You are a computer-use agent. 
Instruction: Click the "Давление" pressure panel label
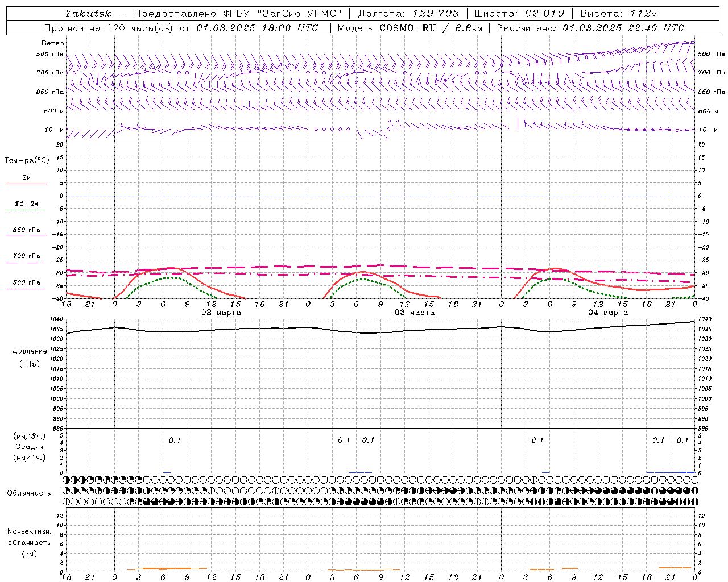[30, 351]
